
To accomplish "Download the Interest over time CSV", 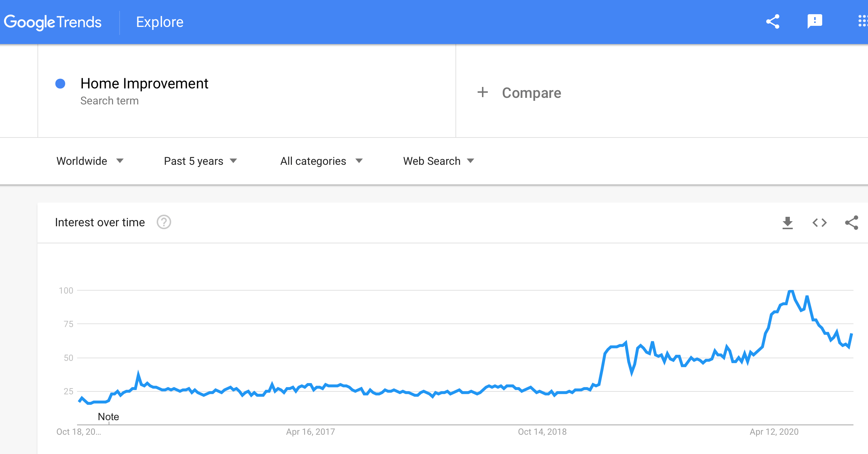I will (x=787, y=223).
